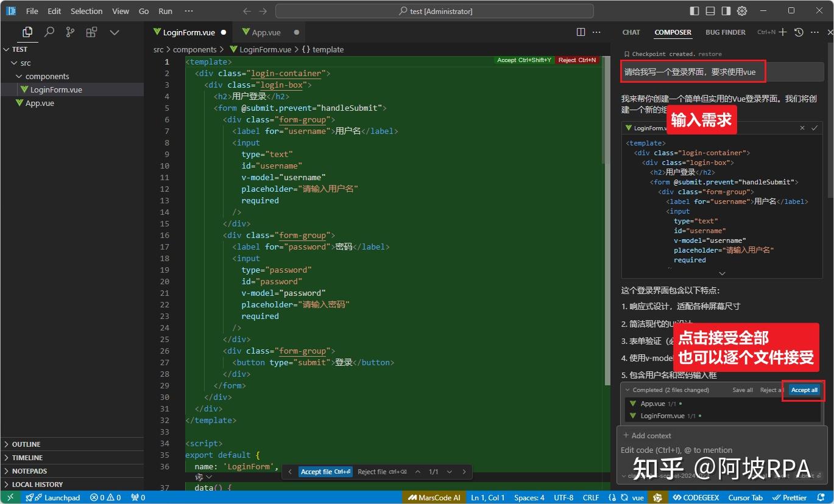Open the settings gear in title bar
The height and width of the screenshot is (504, 834).
[x=742, y=11]
